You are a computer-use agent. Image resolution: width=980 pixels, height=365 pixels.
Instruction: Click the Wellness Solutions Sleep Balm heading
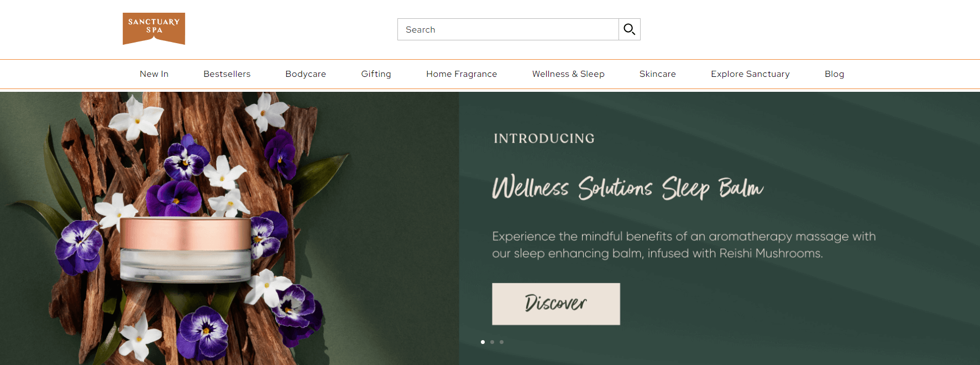[628, 188]
